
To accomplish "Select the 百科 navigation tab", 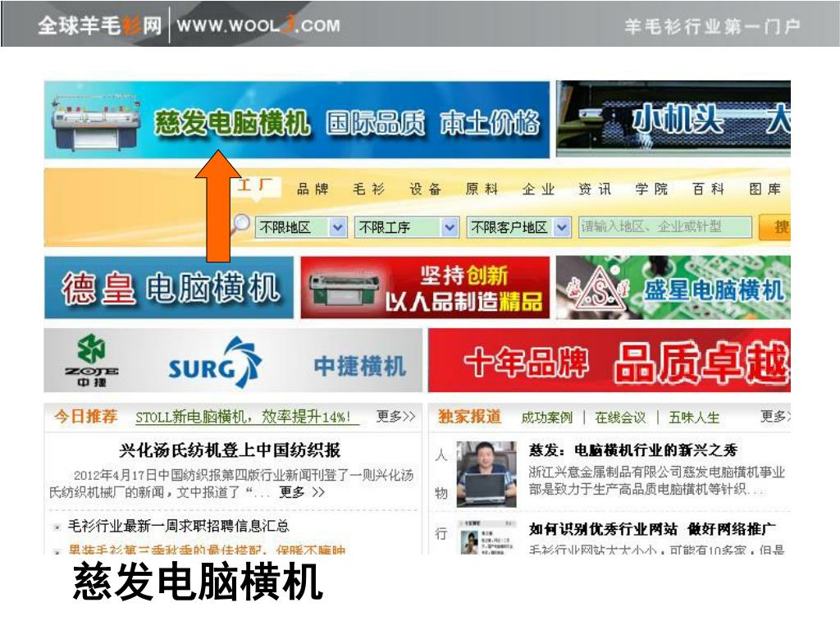I will click(x=708, y=189).
